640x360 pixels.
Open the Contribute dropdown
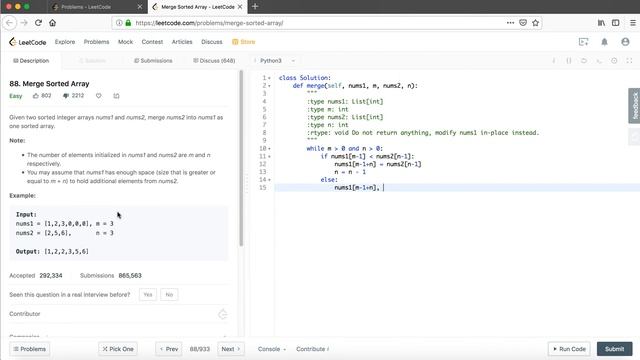tap(312, 349)
